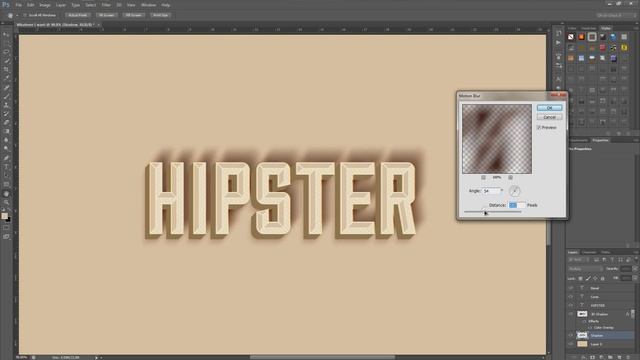Open the Image menu

(x=44, y=5)
